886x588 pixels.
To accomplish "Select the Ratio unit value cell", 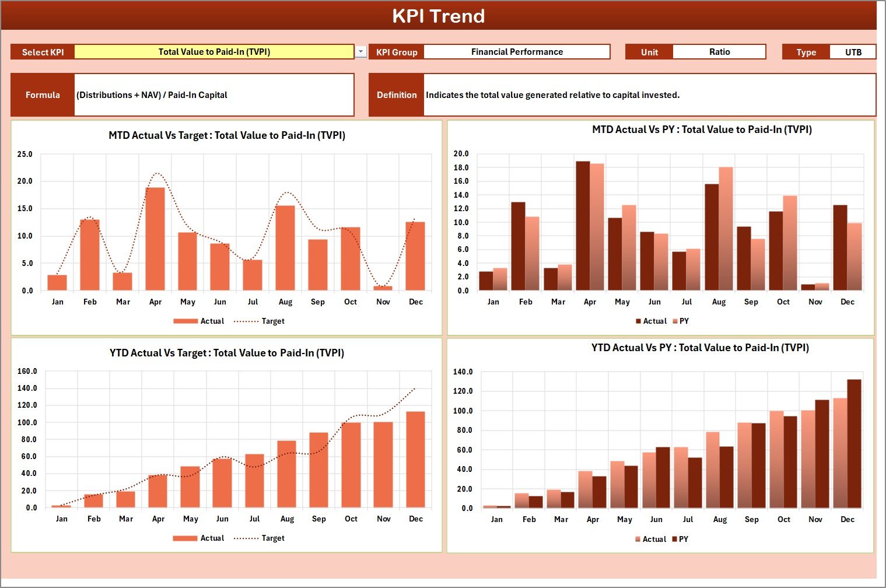I will click(719, 52).
